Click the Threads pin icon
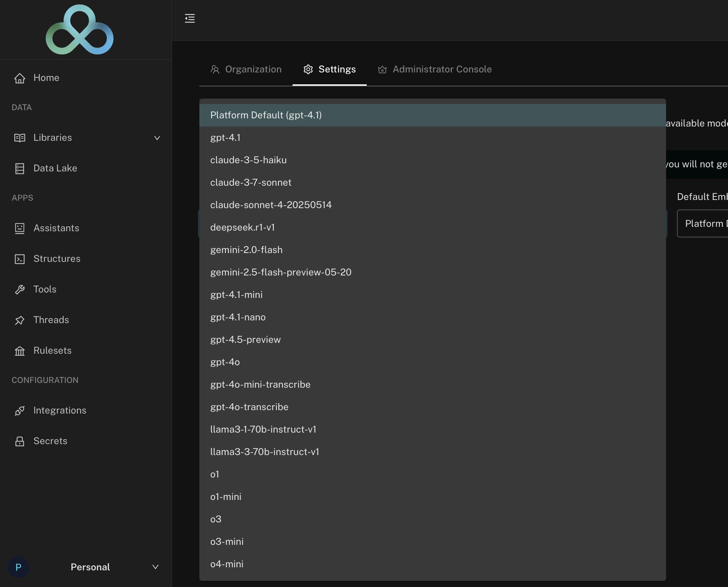Screen dimensions: 728x587 coord(20,320)
